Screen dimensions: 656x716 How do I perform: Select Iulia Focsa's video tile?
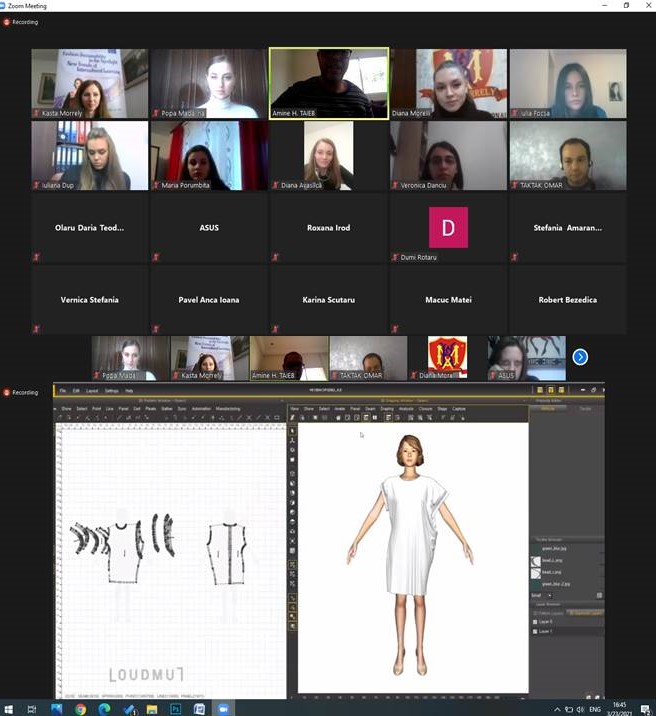click(568, 84)
